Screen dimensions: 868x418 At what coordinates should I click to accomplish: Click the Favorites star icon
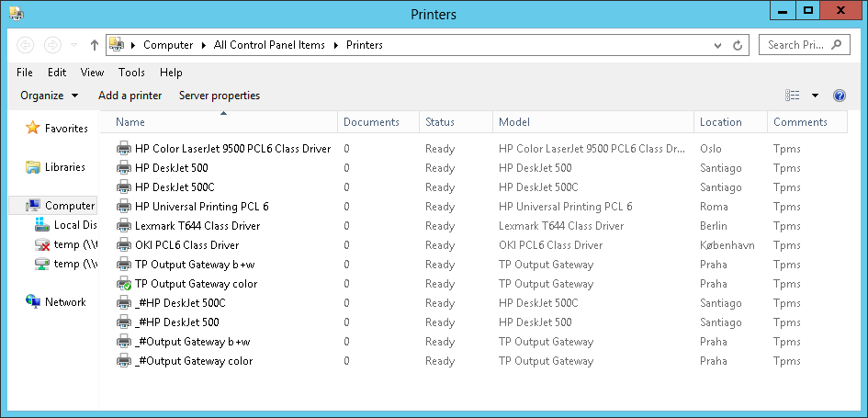tap(33, 128)
